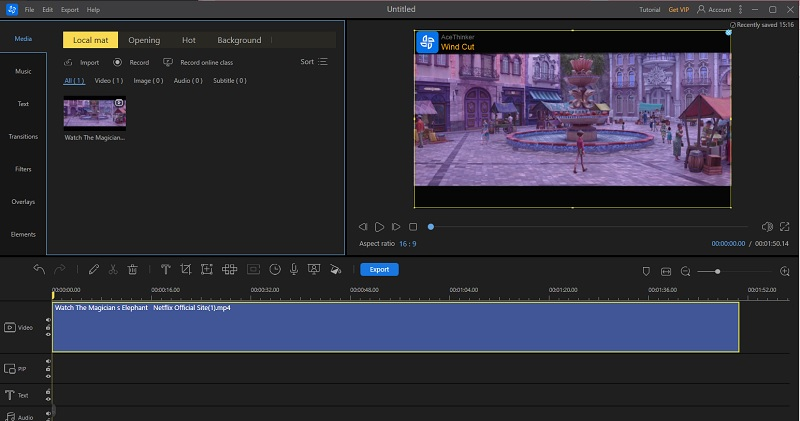The height and width of the screenshot is (421, 800).
Task: Open the title bar three-dot menu
Action: click(740, 9)
